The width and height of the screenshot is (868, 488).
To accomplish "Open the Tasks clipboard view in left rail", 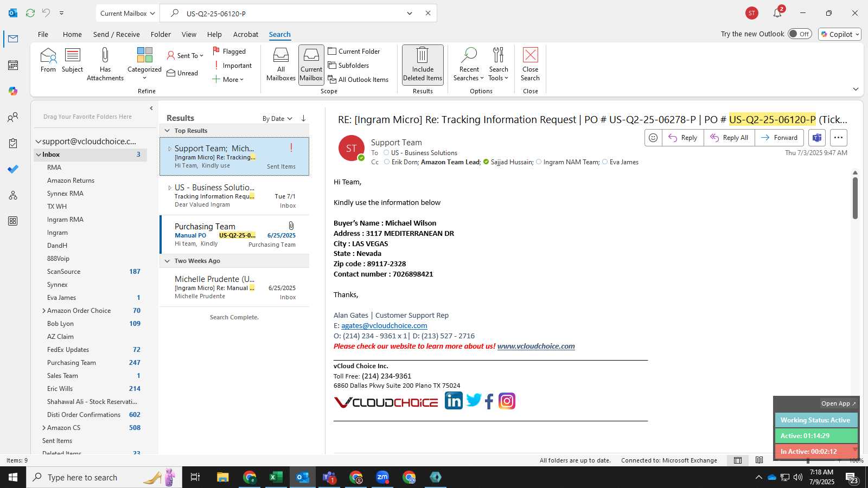I will coord(13,143).
